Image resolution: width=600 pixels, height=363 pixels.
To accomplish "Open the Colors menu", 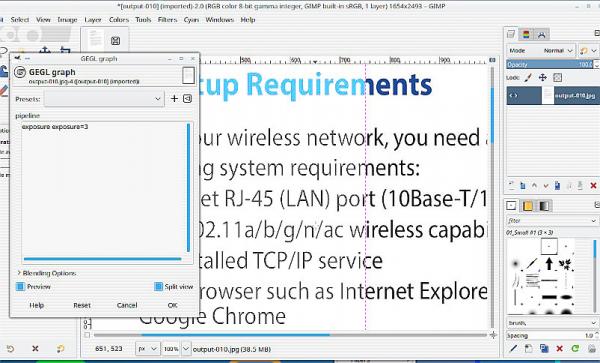I will coord(119,20).
